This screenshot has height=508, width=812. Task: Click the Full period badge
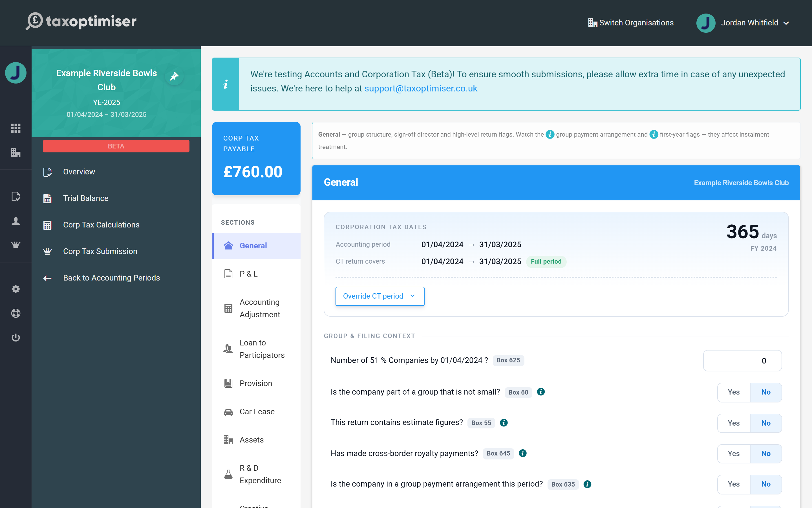point(546,261)
